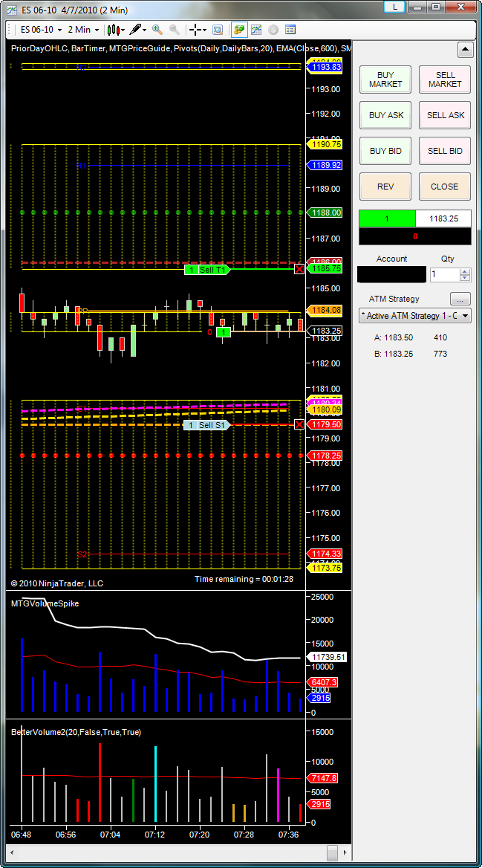Viewport: 482px width, 868px height.
Task: Click the 6407.3 red value marker
Action: 322,682
